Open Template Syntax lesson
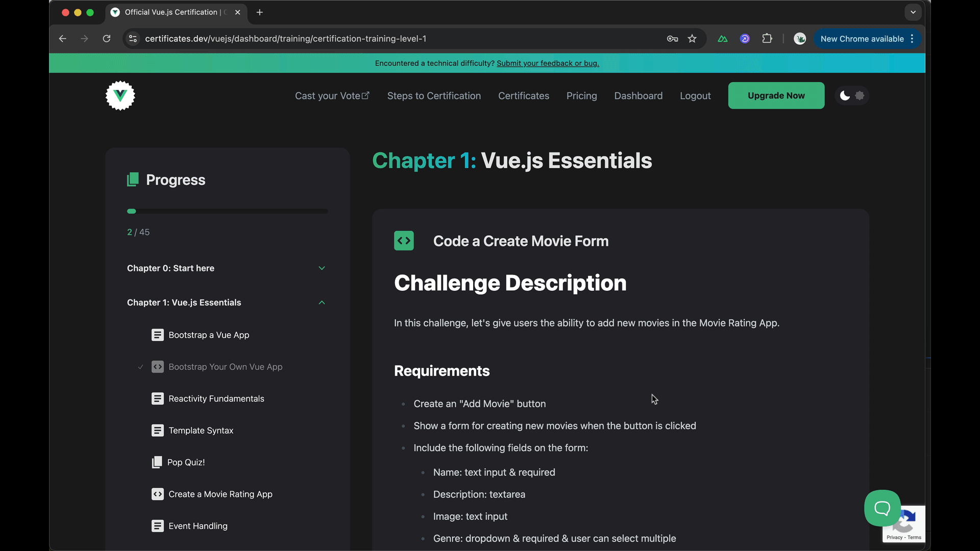Screen dimensions: 980x551 tap(201, 431)
